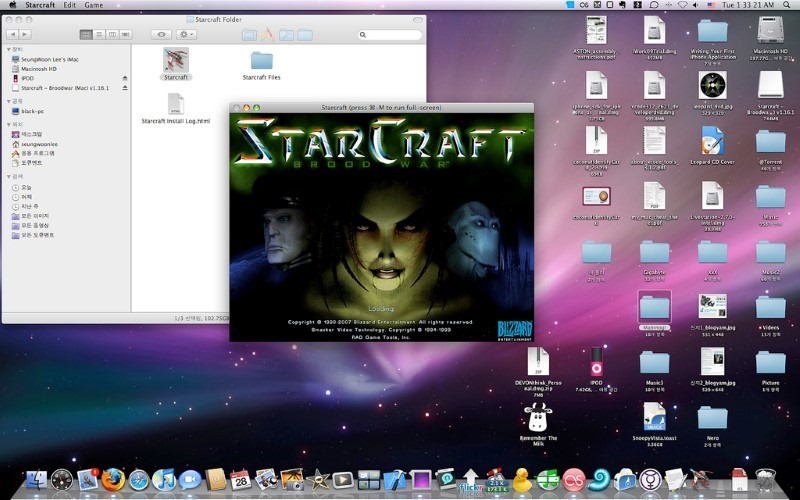Open Dashboard gauge icon in the Dock

(62, 480)
